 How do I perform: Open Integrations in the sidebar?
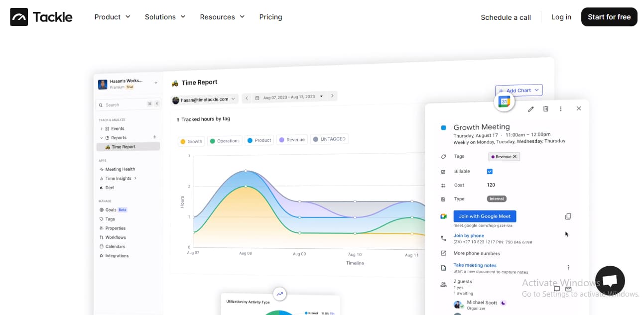114,256
